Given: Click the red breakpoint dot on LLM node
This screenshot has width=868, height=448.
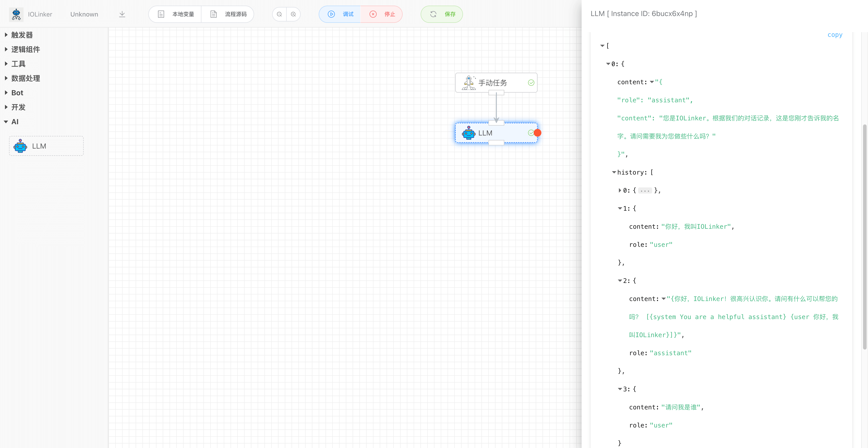Looking at the screenshot, I should coord(538,133).
